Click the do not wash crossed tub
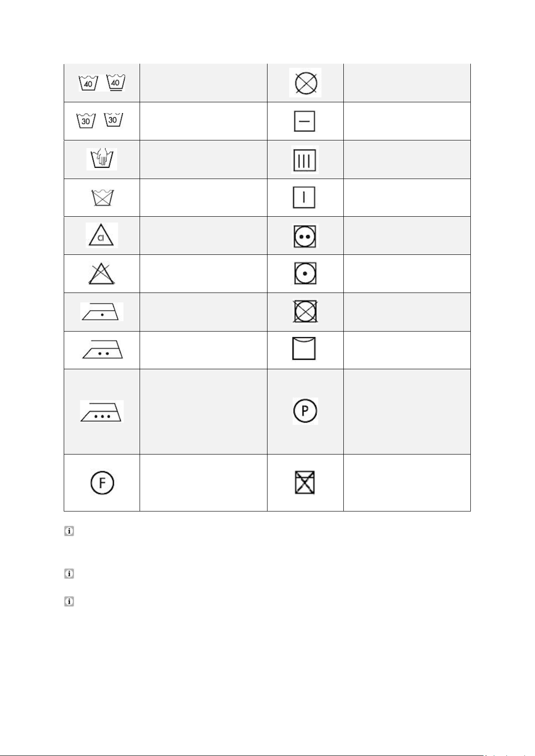 [102, 198]
